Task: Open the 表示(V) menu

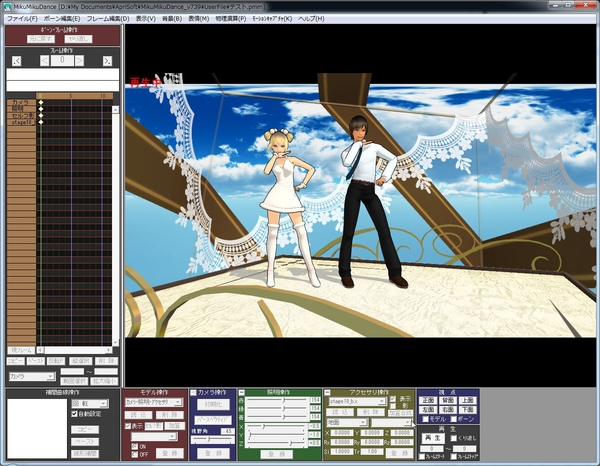Action: tap(146, 18)
